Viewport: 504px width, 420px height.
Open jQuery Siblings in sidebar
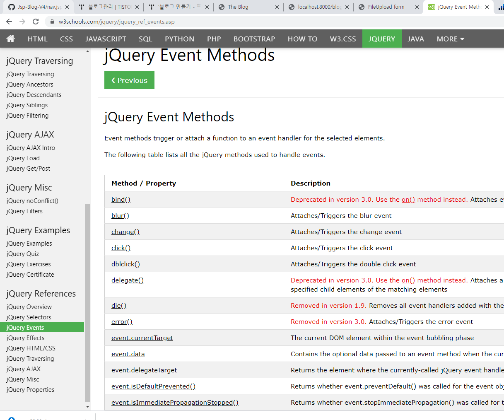pos(27,105)
